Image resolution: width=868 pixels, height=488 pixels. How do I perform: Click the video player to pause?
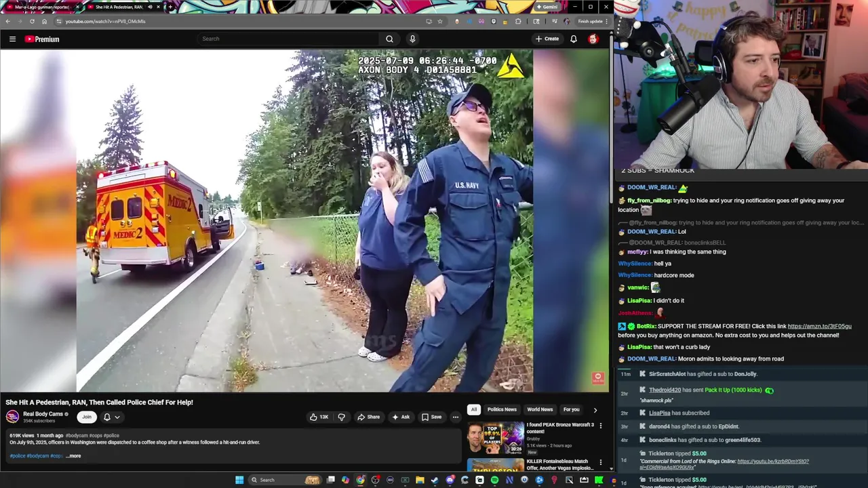(304, 220)
